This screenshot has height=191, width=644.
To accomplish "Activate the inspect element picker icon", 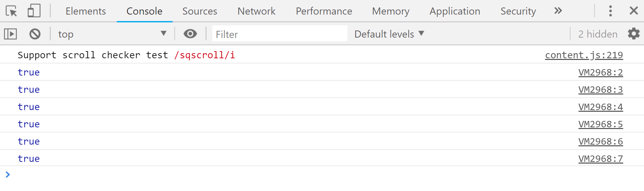I will (x=12, y=11).
